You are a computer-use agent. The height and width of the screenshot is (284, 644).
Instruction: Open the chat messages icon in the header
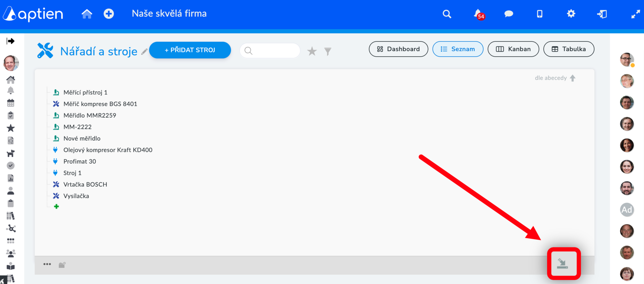(508, 14)
